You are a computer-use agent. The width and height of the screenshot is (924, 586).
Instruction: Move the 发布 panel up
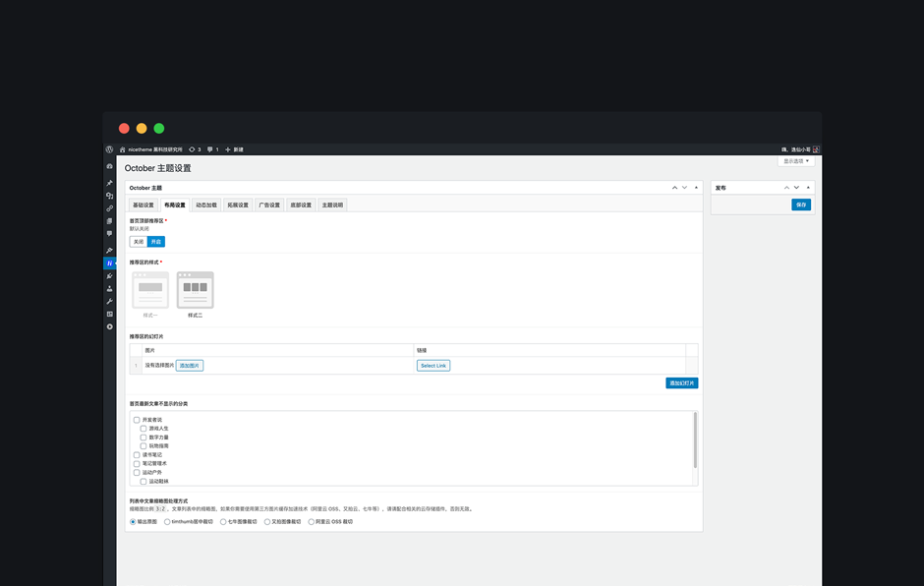click(786, 188)
